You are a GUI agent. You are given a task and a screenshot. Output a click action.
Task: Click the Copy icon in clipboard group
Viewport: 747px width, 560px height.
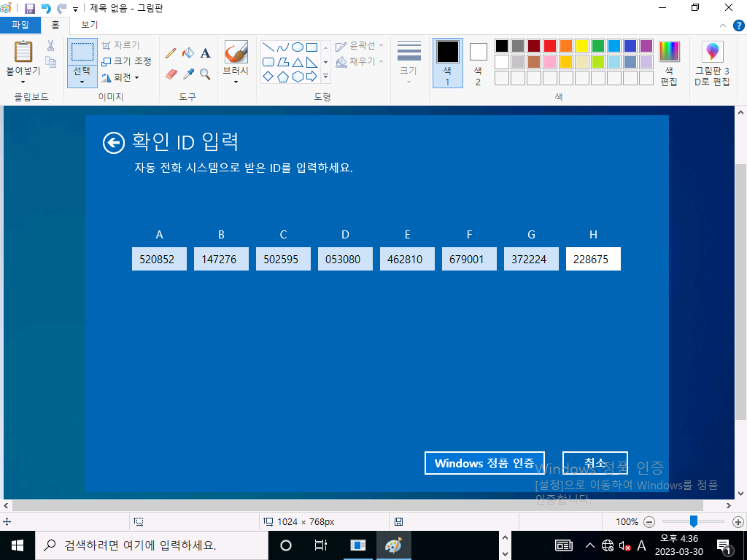click(50, 62)
